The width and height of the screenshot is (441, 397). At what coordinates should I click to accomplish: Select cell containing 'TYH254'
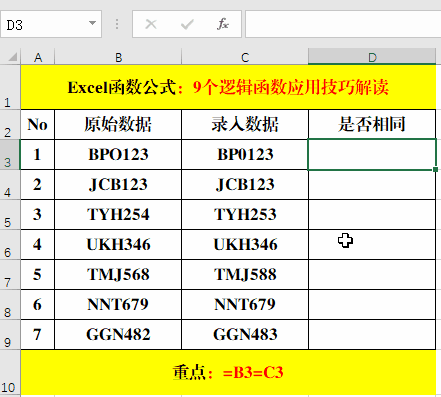(x=118, y=214)
